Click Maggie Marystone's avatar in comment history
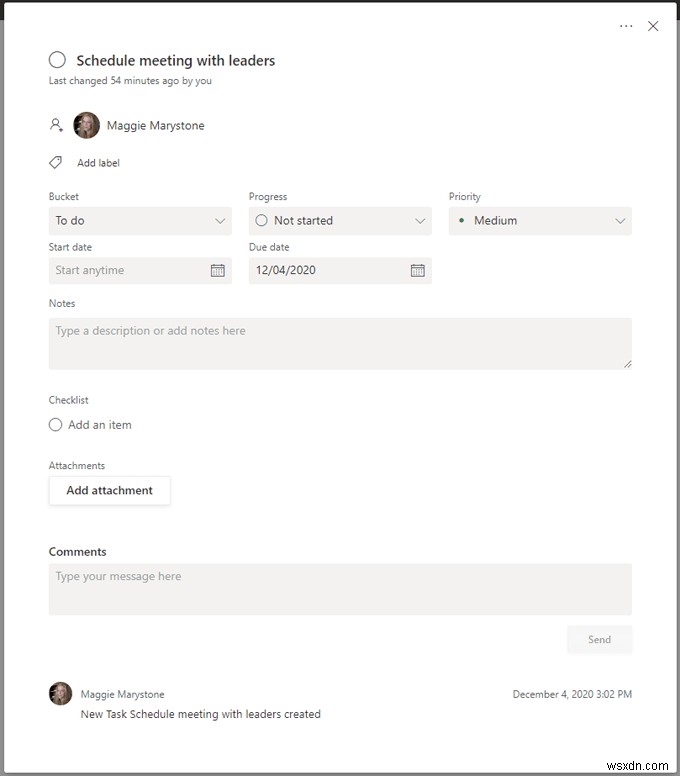Screen dimensions: 680x776 (x=60, y=693)
